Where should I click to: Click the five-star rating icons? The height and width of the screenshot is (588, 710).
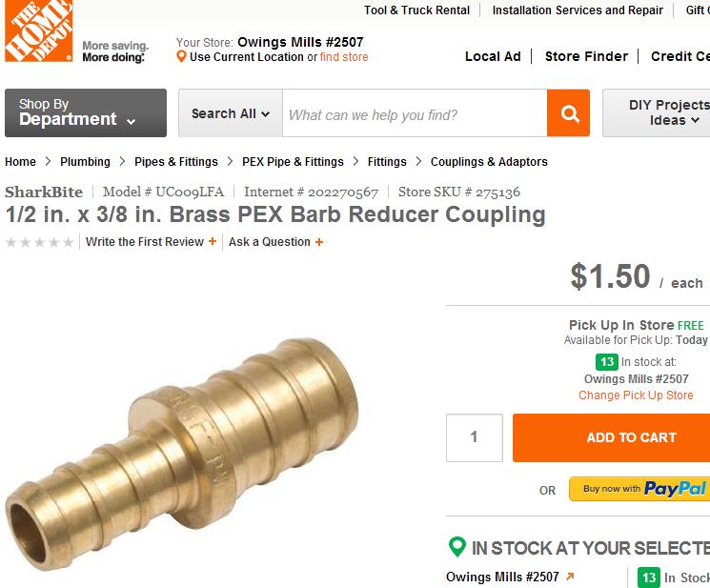coord(39,242)
